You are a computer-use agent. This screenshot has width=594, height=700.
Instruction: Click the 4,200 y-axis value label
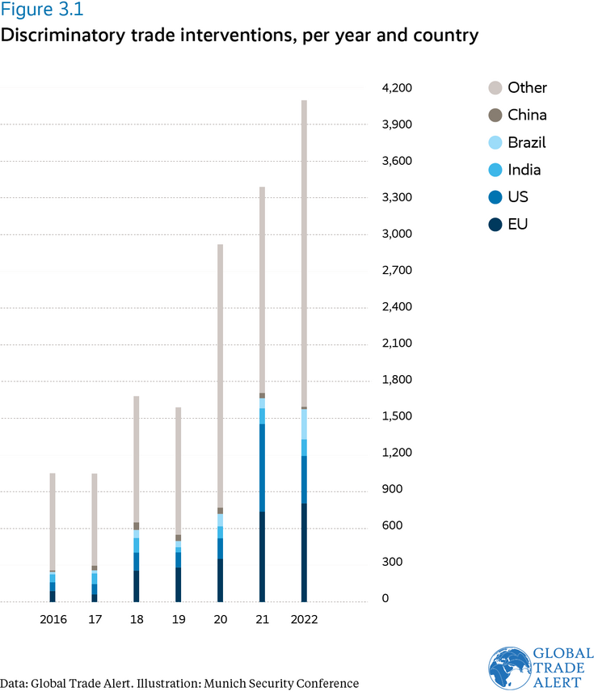tap(397, 87)
